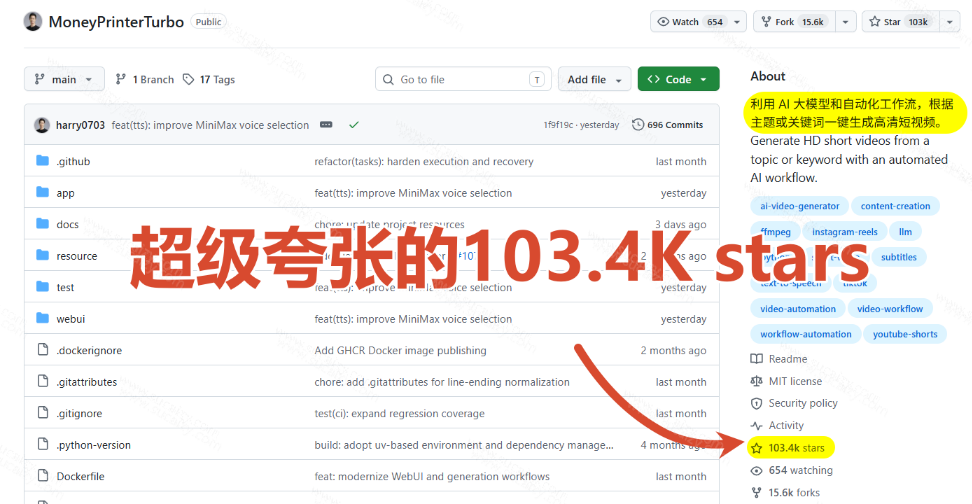972x504 pixels.
Task: Open the Watch notifications dropdown arrow
Action: tap(737, 22)
